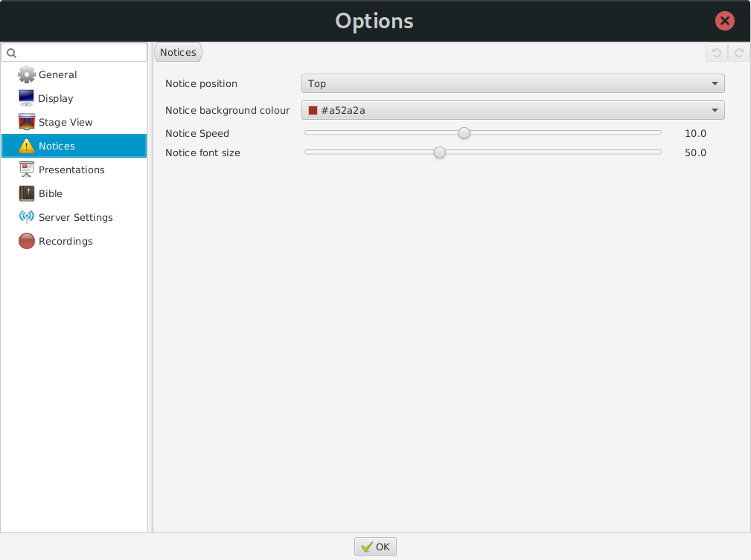Open the Recordings settings icon
The image size is (751, 560).
coord(26,241)
